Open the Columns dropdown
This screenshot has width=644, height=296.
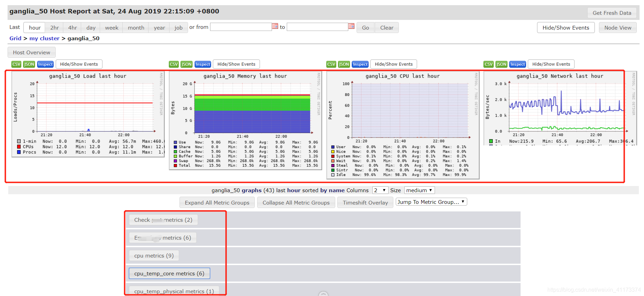point(380,190)
